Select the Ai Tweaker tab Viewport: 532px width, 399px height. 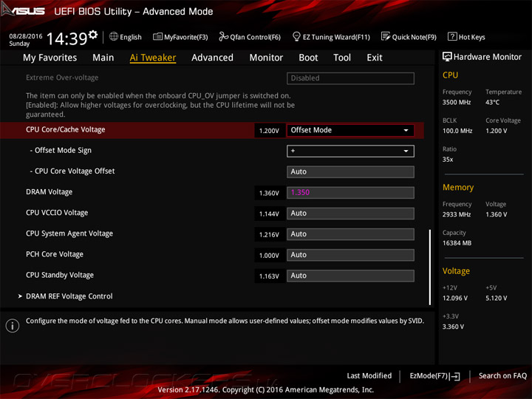click(153, 58)
